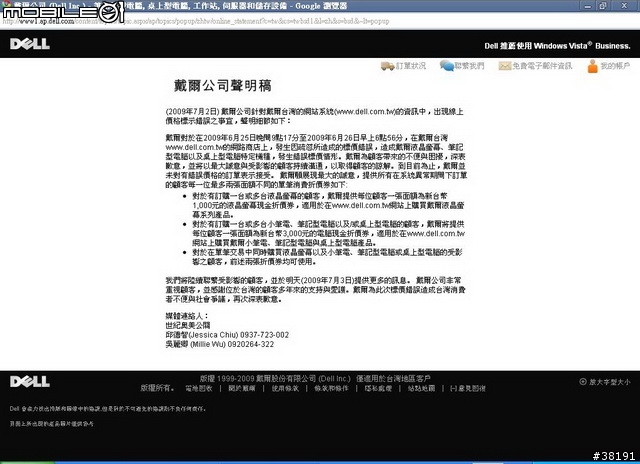Open the 意見回饋 footer link
Viewport: 640px width, 464px height.
[x=468, y=388]
